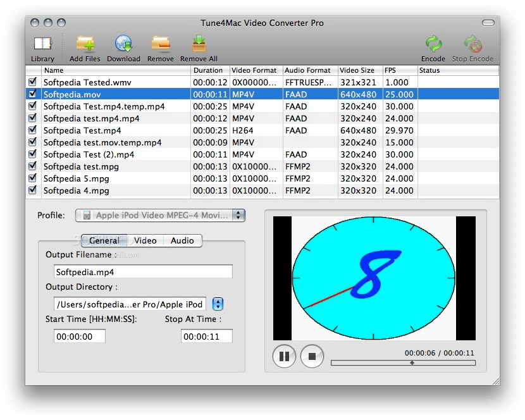The image size is (525, 420).
Task: Pause the video preview playback
Action: (x=284, y=356)
